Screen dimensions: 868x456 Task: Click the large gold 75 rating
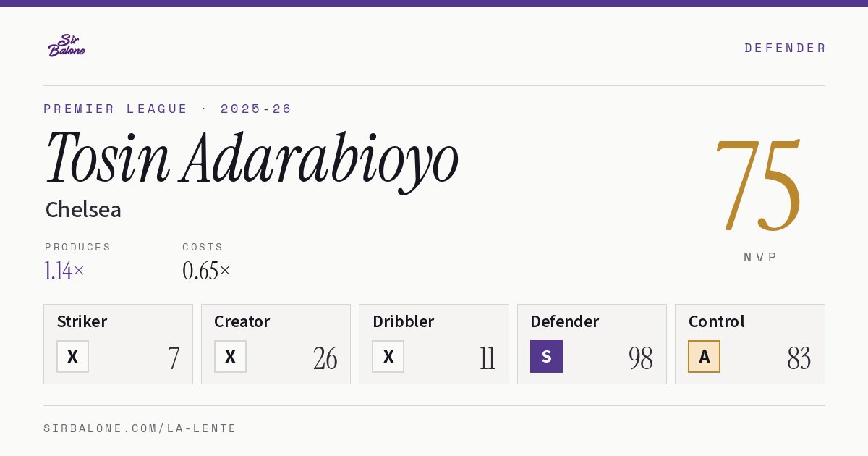pos(758,186)
